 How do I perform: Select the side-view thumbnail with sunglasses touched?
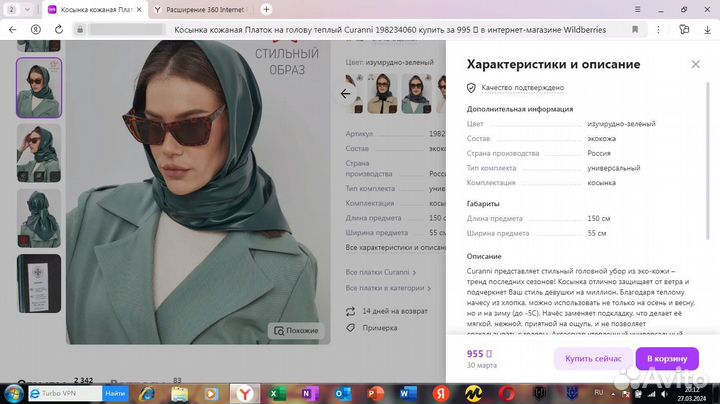pyautogui.click(x=39, y=153)
